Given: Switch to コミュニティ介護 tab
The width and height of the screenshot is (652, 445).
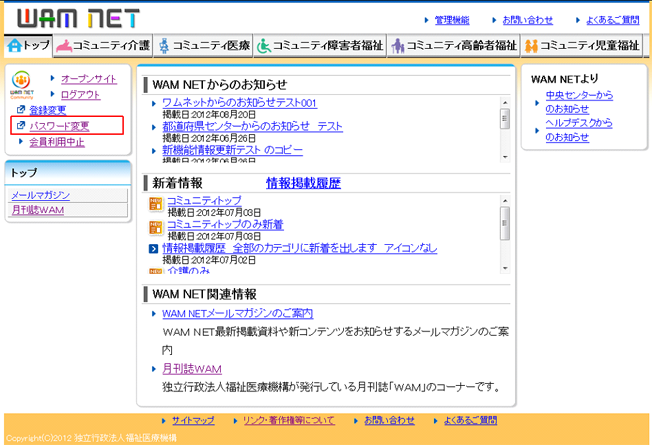Looking at the screenshot, I should pyautogui.click(x=103, y=45).
